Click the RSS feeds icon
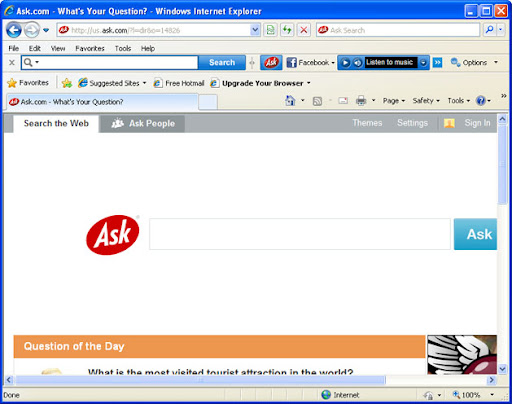Image resolution: width=512 pixels, height=404 pixels. tap(317, 101)
